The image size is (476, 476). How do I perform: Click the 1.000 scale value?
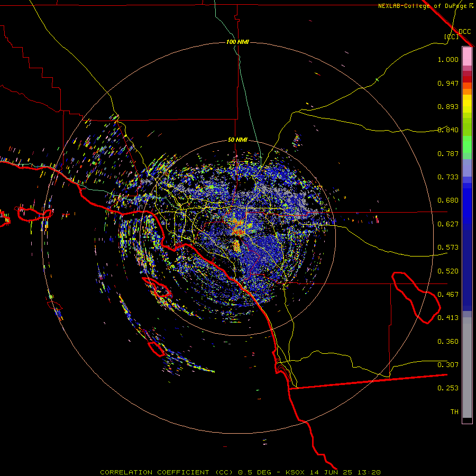click(x=448, y=59)
